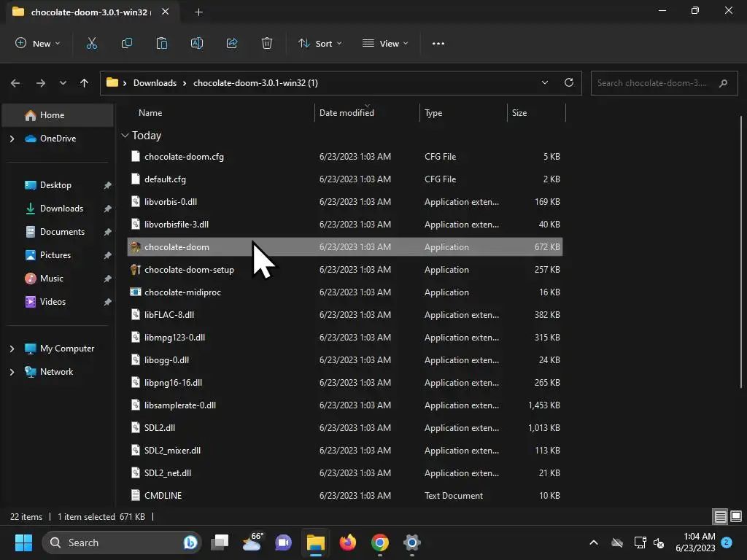
Task: Collapse the Today file group
Action: (125, 136)
